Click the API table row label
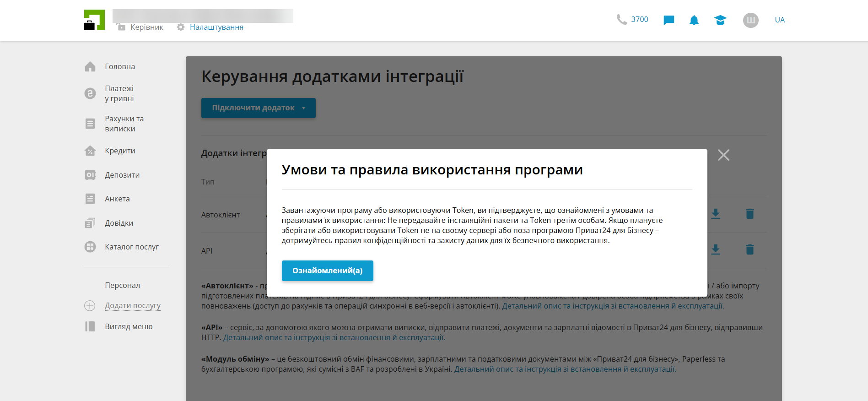The width and height of the screenshot is (868, 401). coord(207,251)
